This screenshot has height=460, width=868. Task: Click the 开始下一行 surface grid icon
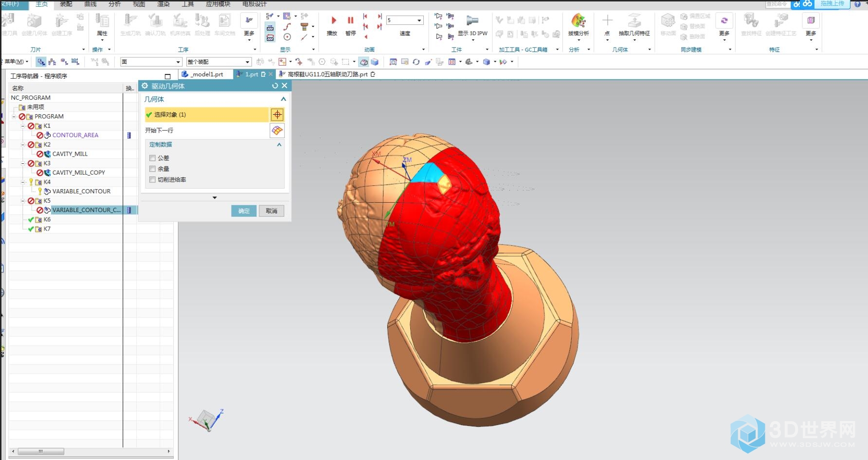pos(277,130)
